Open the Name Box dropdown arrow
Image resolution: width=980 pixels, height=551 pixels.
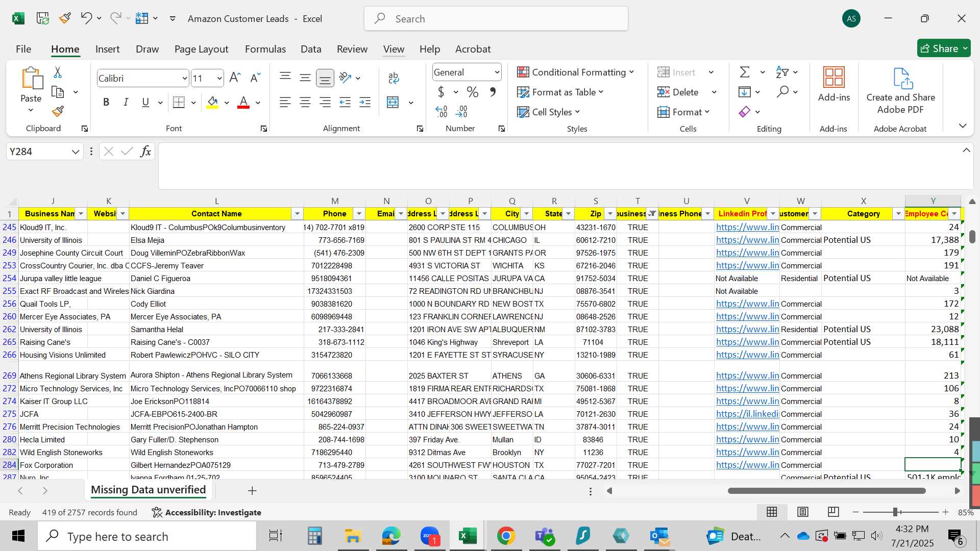tap(76, 152)
